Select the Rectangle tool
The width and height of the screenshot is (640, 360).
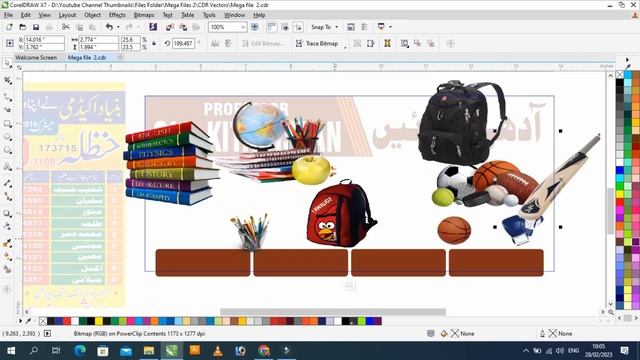pyautogui.click(x=7, y=123)
